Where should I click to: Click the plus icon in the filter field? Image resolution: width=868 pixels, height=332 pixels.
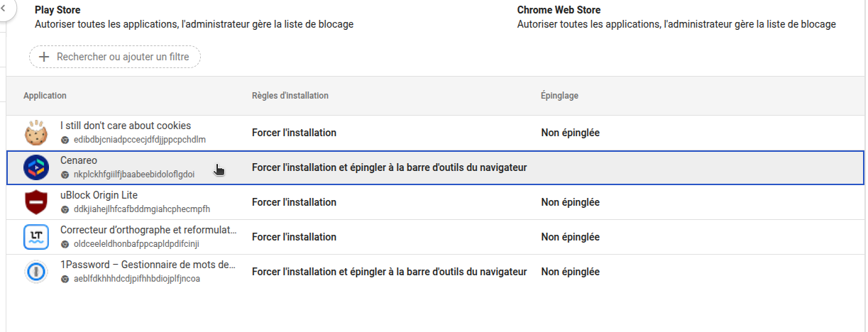click(x=44, y=57)
